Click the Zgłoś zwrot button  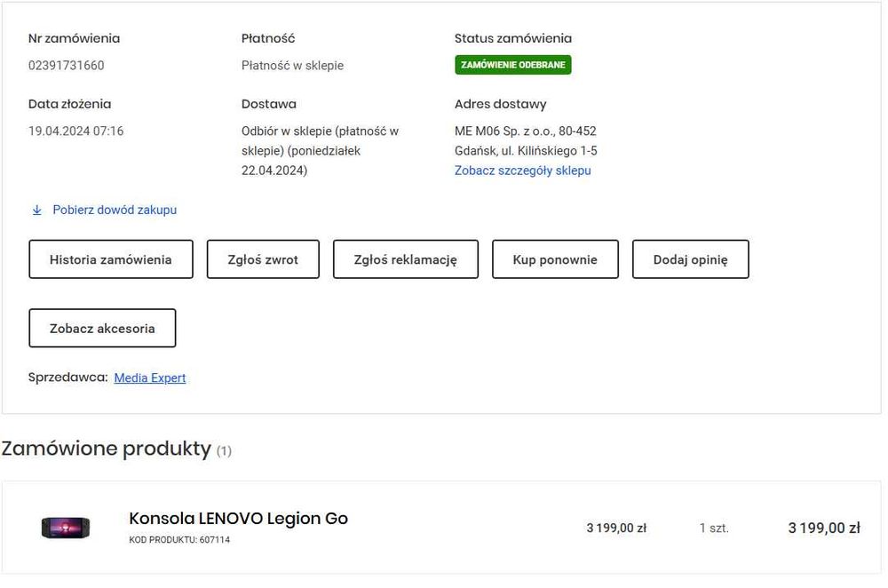(x=263, y=259)
